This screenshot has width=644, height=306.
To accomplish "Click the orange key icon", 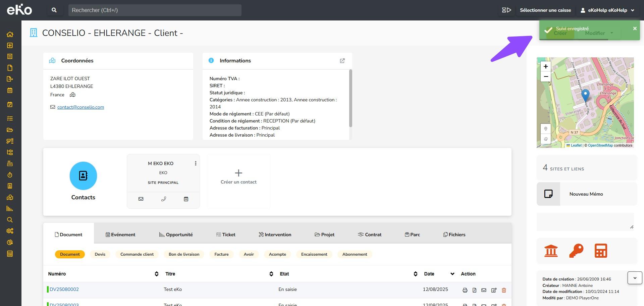I will (576, 251).
